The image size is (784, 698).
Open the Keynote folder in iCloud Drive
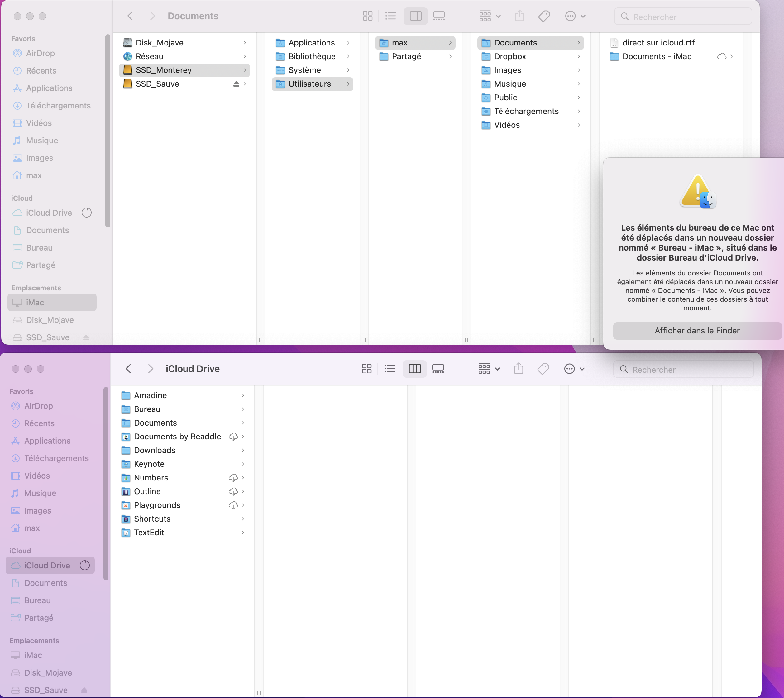click(149, 464)
